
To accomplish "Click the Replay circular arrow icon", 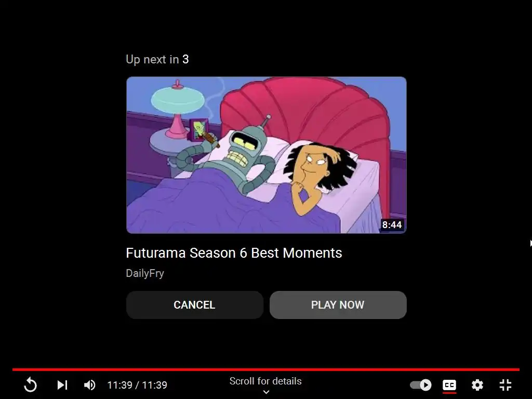I will (31, 385).
